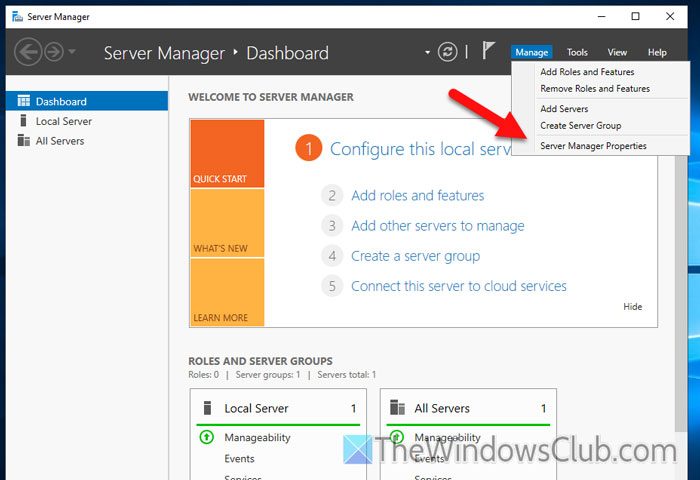This screenshot has height=480, width=700.
Task: Refresh the Server Manager dashboard
Action: [447, 52]
